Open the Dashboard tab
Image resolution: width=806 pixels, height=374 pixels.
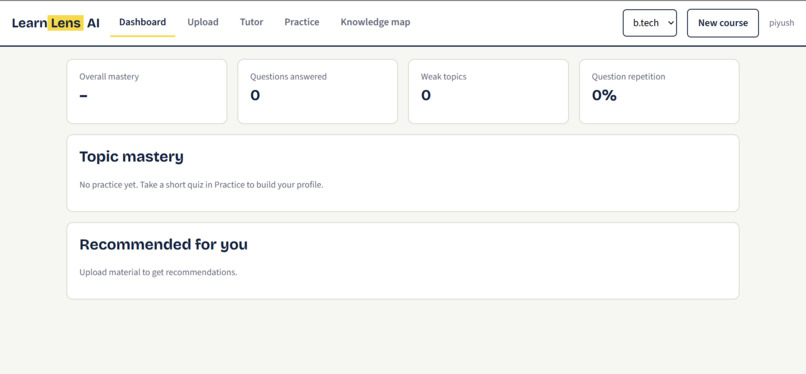pos(142,22)
